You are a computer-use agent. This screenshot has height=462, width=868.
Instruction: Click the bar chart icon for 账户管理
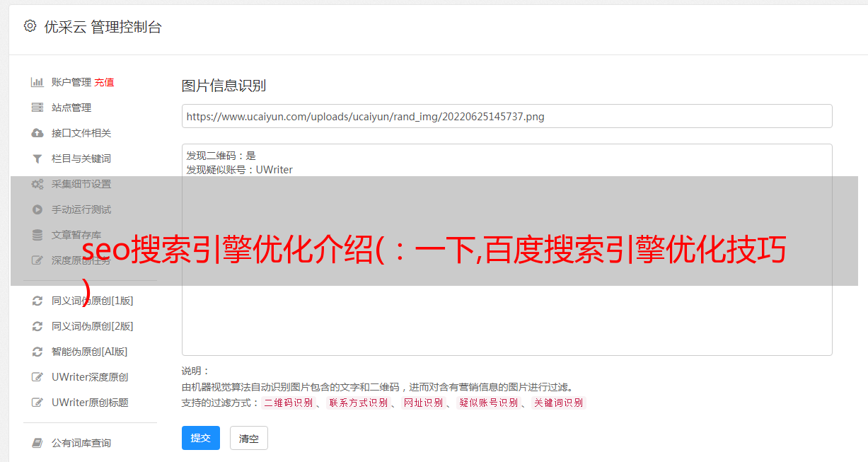tap(37, 82)
